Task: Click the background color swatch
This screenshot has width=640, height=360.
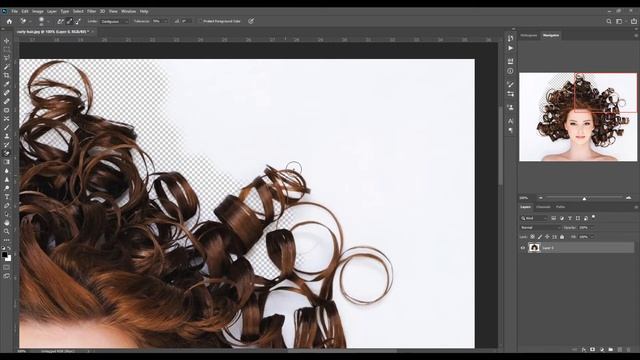Action: pyautogui.click(x=9, y=259)
